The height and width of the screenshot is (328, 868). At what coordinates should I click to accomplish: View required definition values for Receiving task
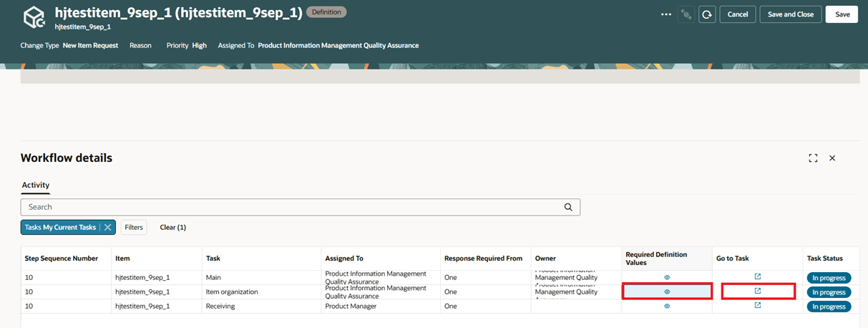click(667, 306)
